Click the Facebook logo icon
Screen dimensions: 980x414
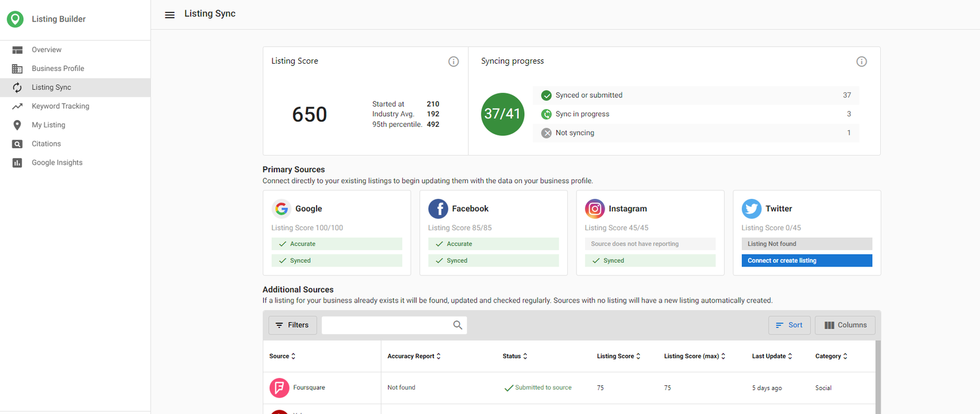[x=438, y=209]
